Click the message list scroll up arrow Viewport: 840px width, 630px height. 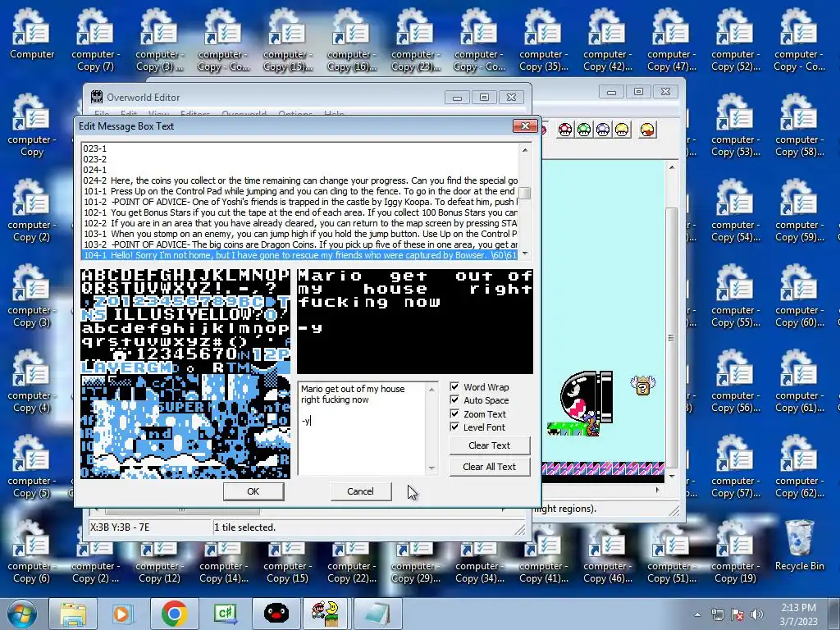[x=524, y=150]
